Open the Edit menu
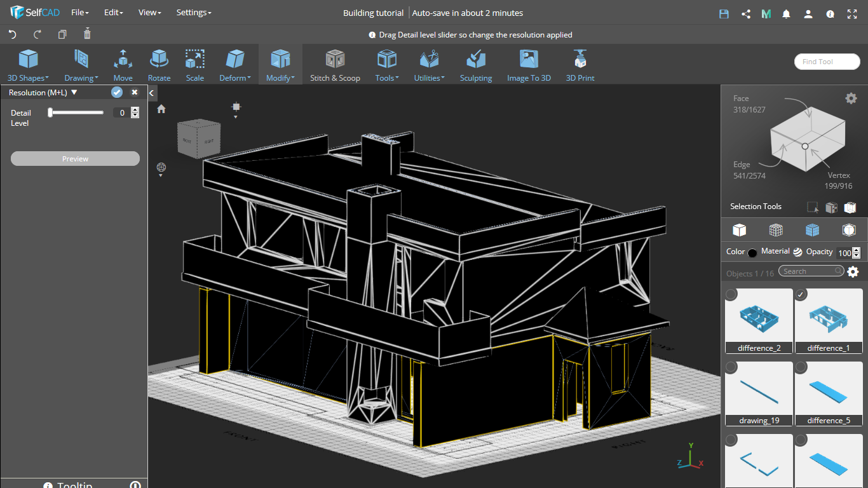Screen dimensions: 868x488 click(113, 13)
